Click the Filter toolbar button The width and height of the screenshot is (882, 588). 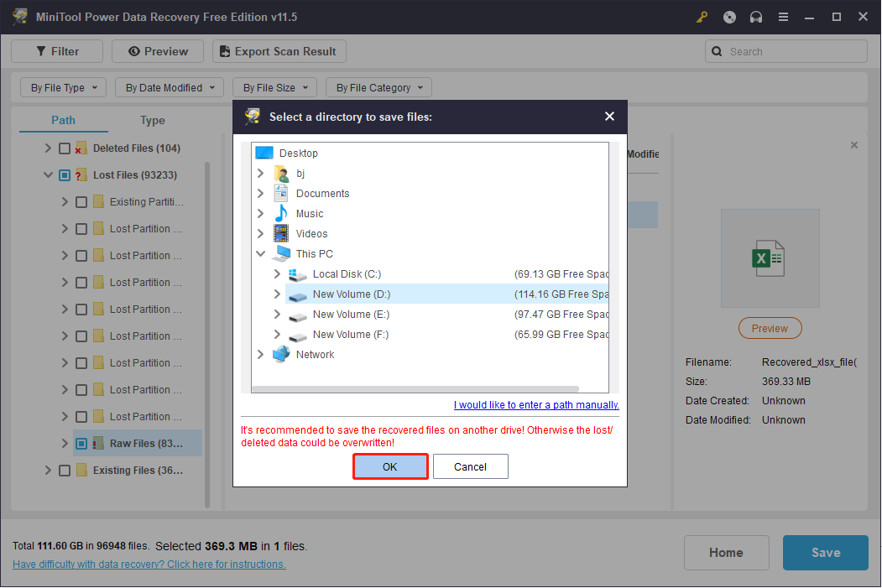57,51
